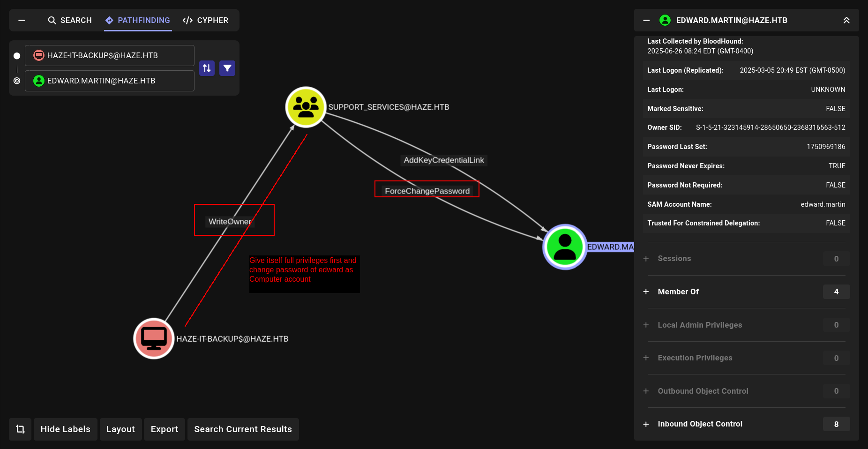
Task: Open the Cypher tab
Action: pos(205,20)
